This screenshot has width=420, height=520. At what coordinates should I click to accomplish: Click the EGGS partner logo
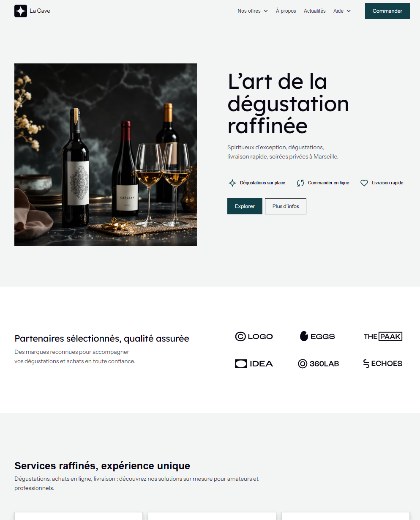click(317, 337)
